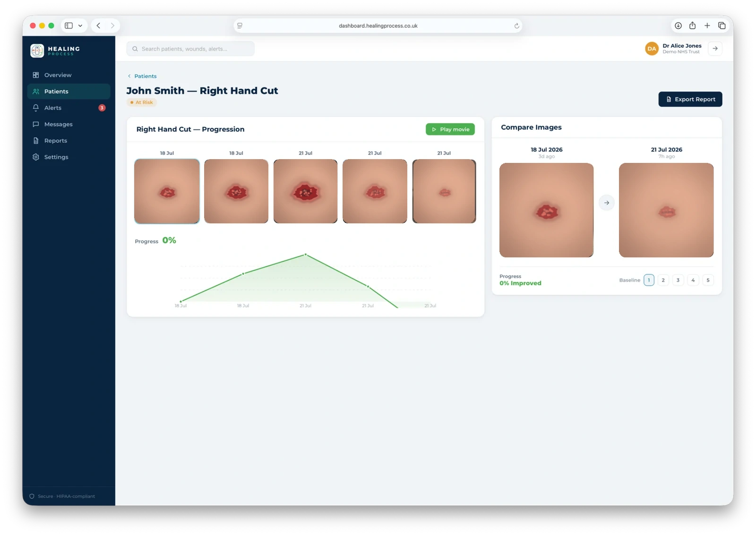Click the At Risk status badge
Screen dimensions: 756x535
pyautogui.click(x=142, y=102)
